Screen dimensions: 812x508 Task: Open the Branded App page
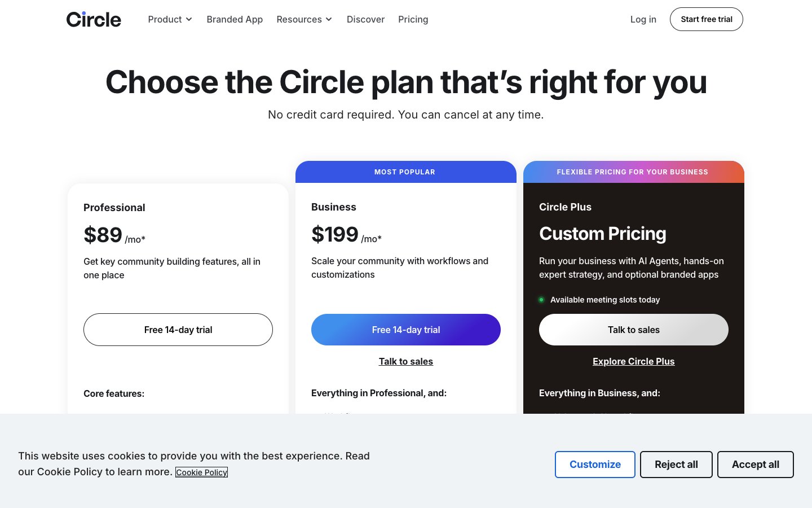click(235, 19)
